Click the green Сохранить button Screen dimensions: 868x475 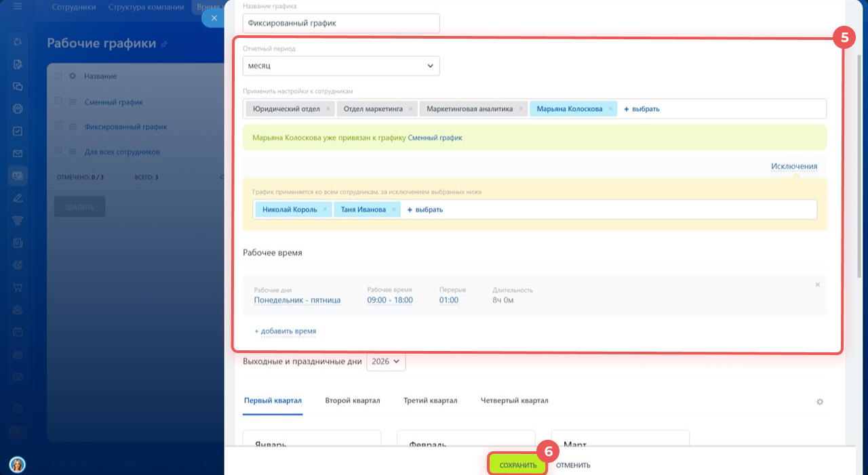(x=517, y=465)
